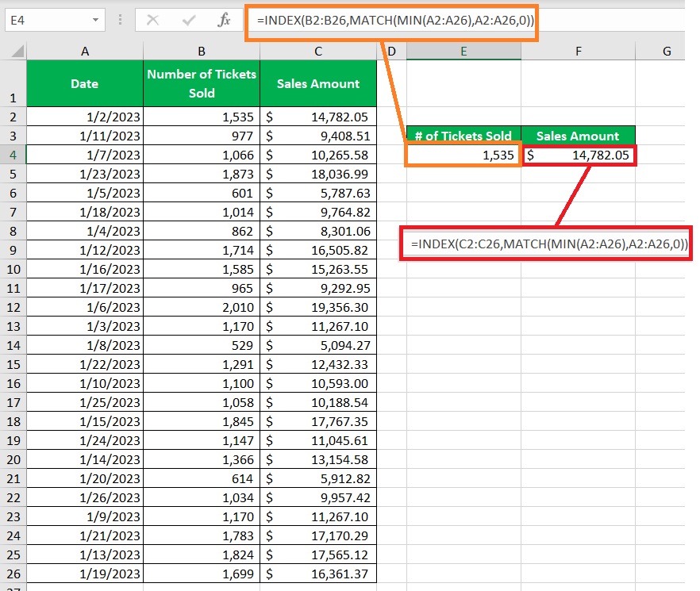The width and height of the screenshot is (700, 591).
Task: Expand the Name Box dropdown arrow
Action: click(95, 20)
